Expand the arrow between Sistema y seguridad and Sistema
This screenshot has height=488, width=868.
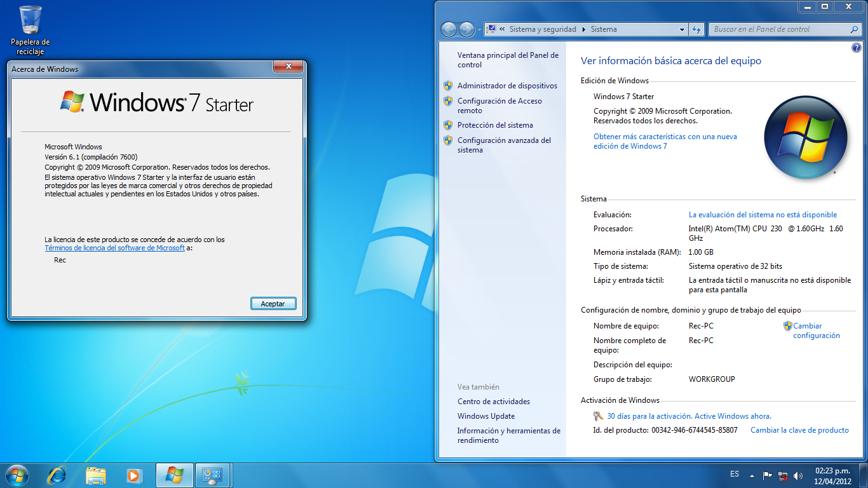click(584, 29)
